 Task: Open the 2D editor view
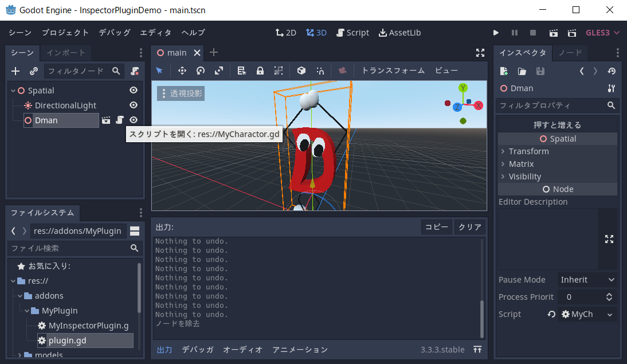coord(285,33)
